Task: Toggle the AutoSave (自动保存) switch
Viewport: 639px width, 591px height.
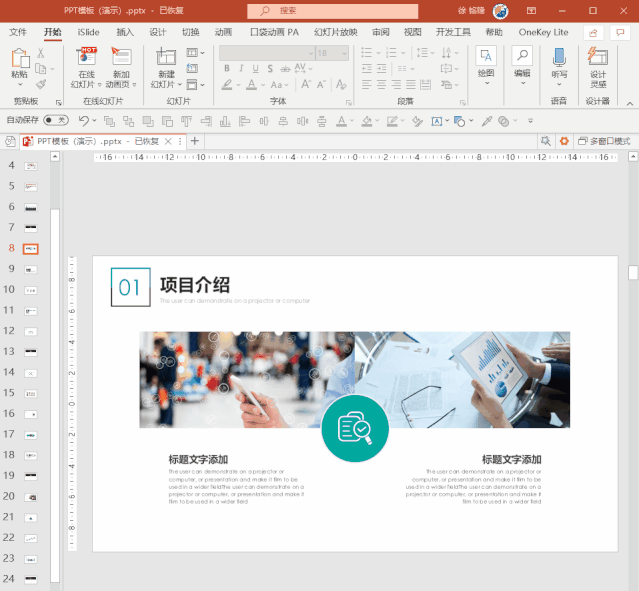Action: pyautogui.click(x=56, y=120)
